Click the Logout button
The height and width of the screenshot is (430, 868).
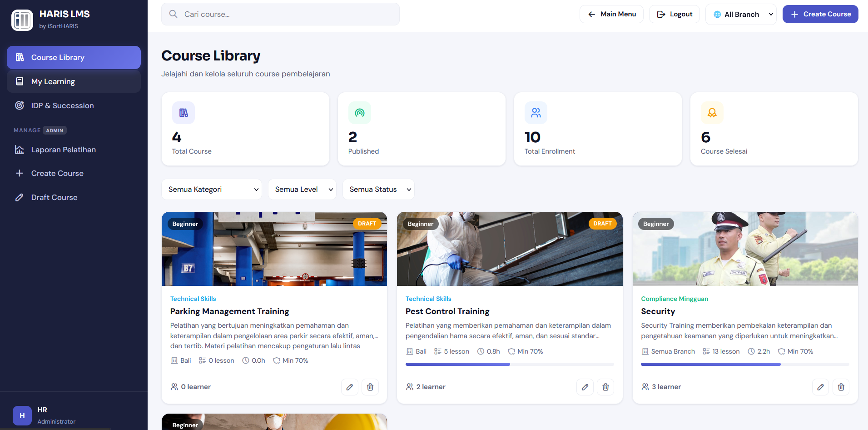pyautogui.click(x=675, y=14)
